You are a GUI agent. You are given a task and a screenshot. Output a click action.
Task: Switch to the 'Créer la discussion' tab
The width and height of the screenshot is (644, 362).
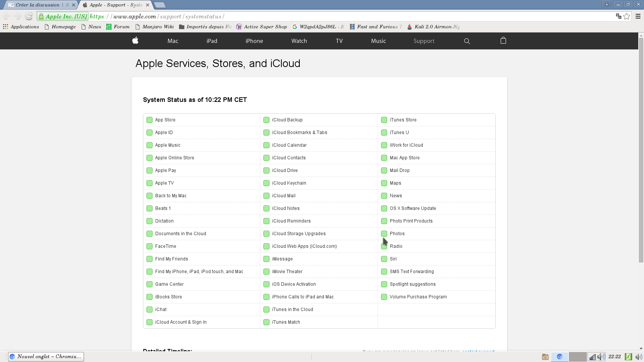[39, 5]
